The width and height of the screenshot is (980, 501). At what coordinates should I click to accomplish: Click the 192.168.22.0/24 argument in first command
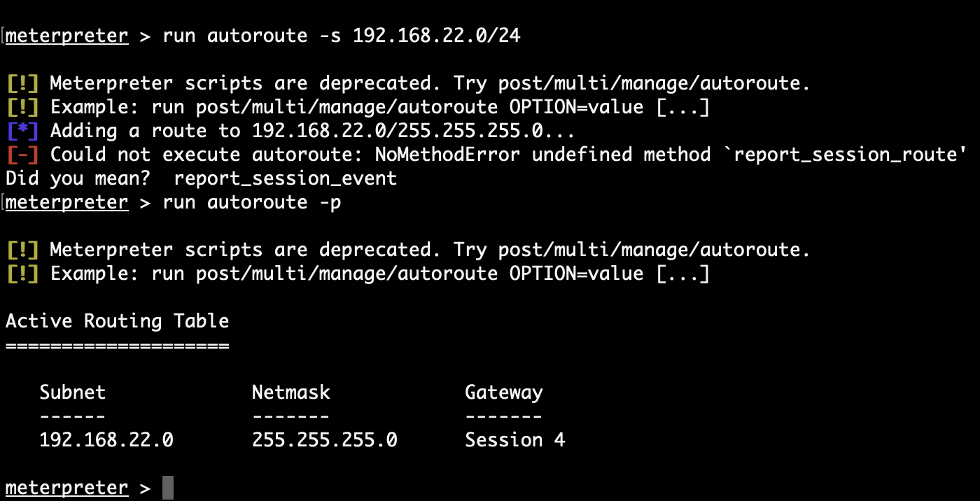(437, 36)
